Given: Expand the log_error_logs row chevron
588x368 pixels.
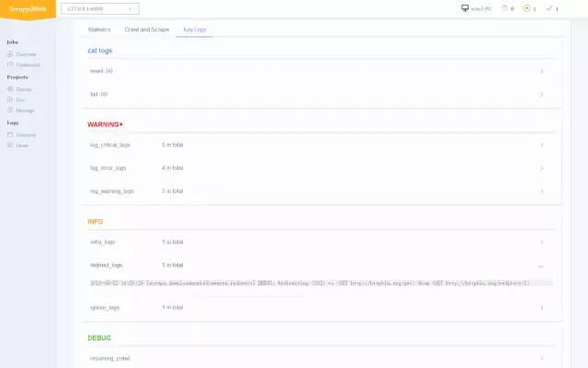Looking at the screenshot, I should [541, 168].
